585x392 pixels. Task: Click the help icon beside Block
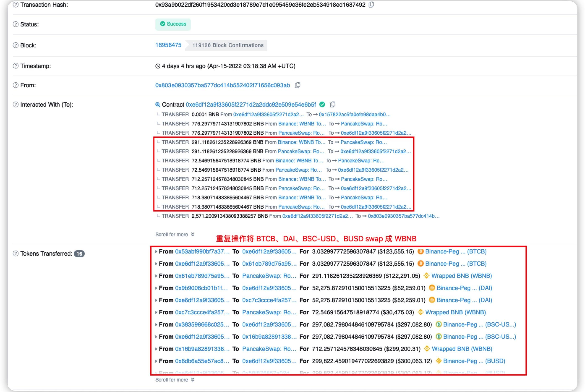point(16,45)
